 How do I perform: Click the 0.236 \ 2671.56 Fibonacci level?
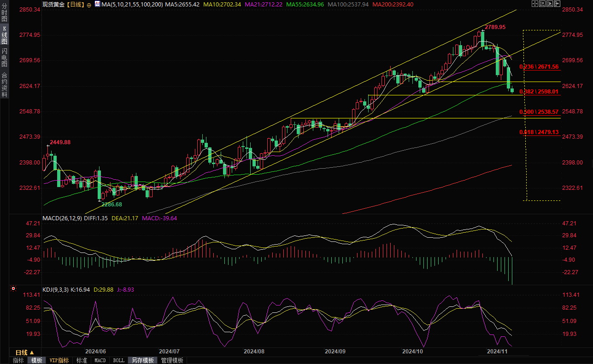[x=539, y=67]
